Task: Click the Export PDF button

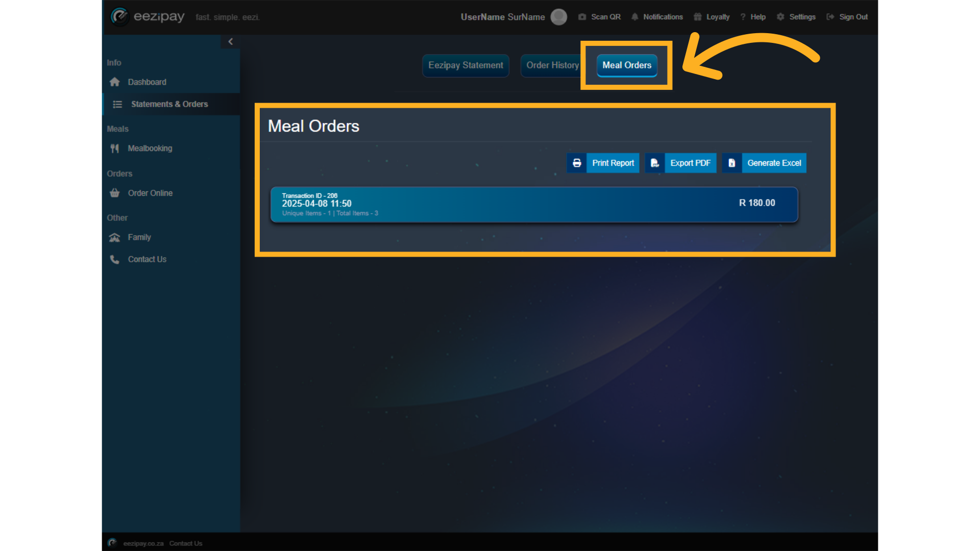Action: pyautogui.click(x=680, y=163)
